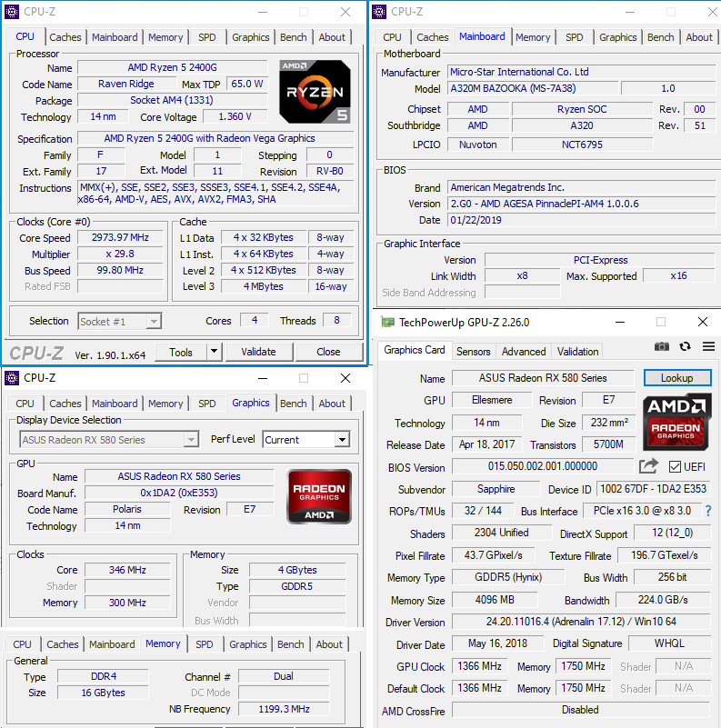
Task: Click the Release Date value Apr 18, 2017
Action: (x=486, y=444)
